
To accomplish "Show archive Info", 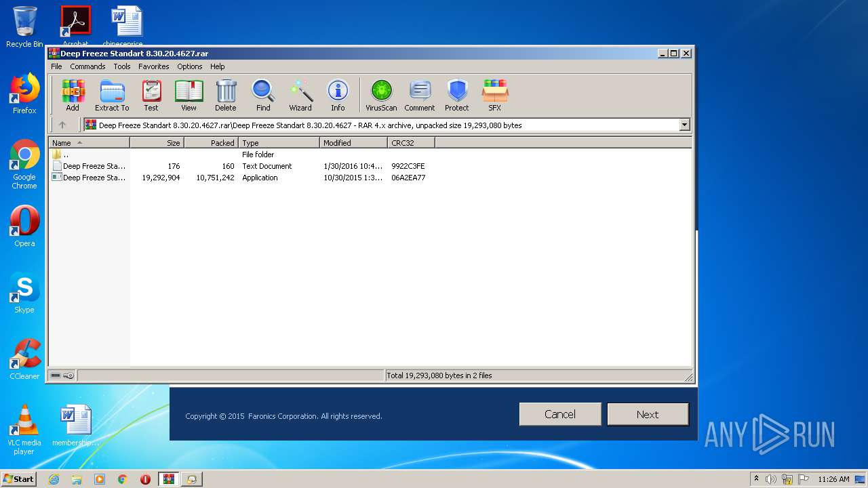I will pos(338,95).
